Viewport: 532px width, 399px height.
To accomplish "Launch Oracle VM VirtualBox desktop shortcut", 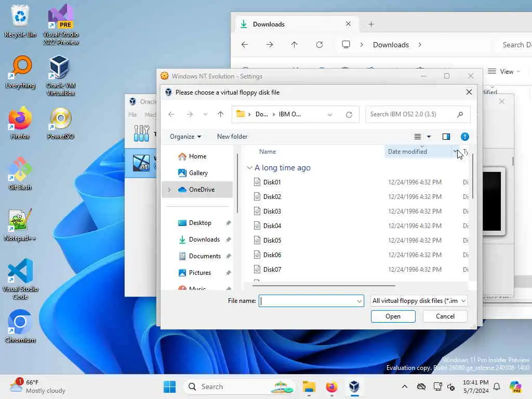I will 60,75.
